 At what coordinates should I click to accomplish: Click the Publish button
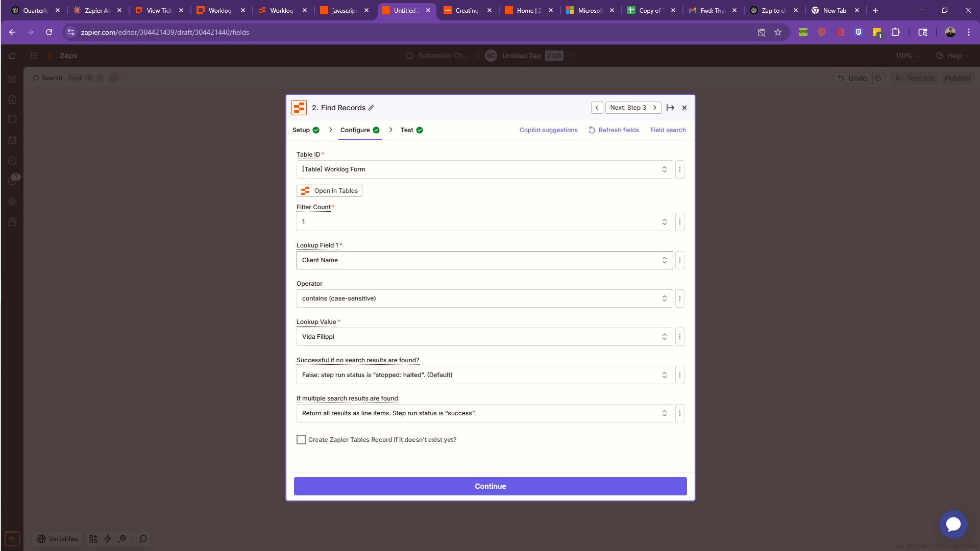tap(957, 78)
